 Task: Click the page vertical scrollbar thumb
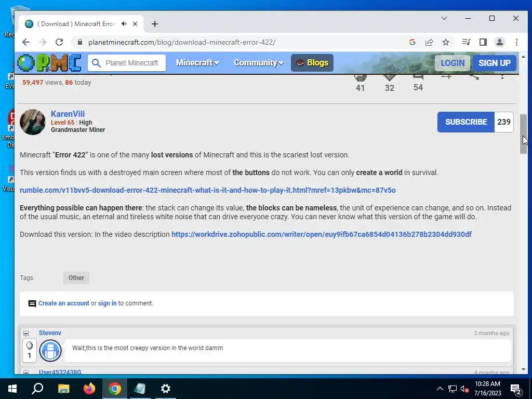pyautogui.click(x=523, y=134)
